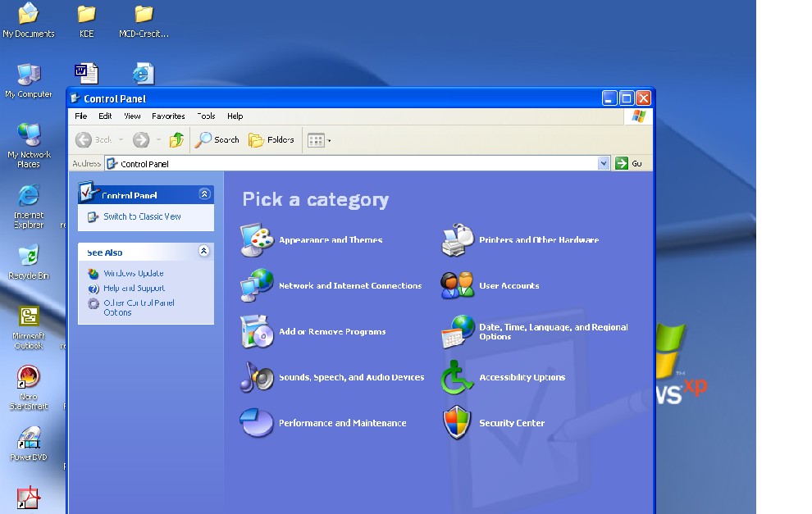Select the PowerDVD desktop shortcut
The height and width of the screenshot is (514, 812).
click(29, 443)
